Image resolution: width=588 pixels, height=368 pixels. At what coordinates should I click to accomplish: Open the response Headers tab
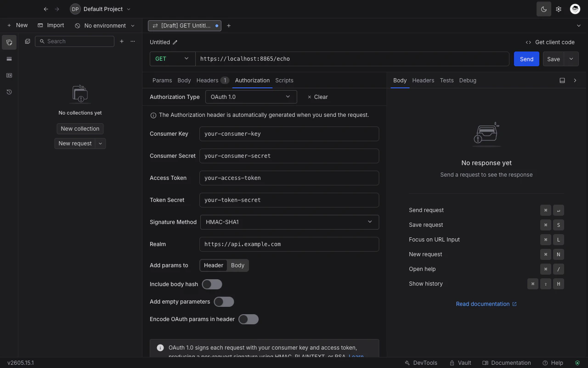pyautogui.click(x=423, y=80)
